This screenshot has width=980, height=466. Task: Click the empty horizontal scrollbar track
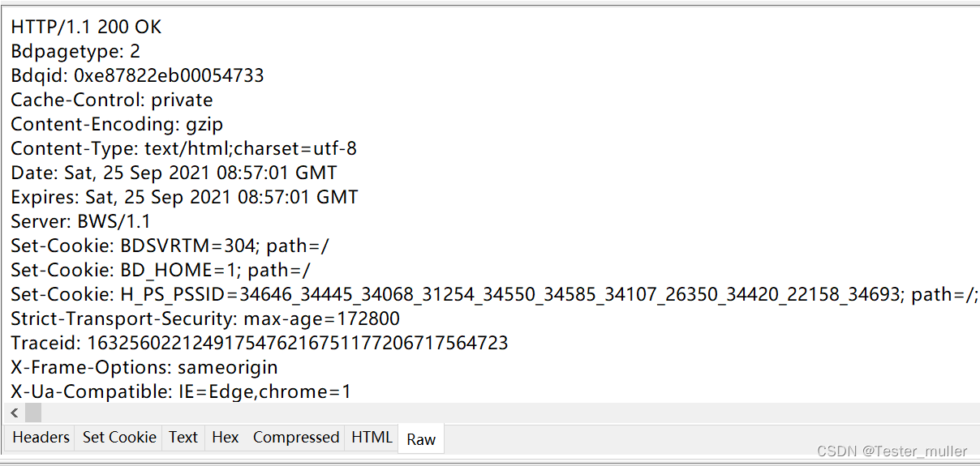point(509,413)
